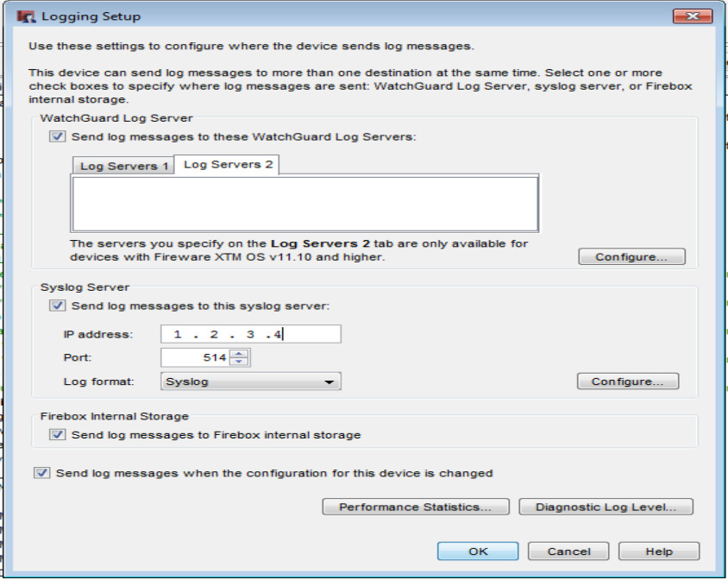Open Configure for WatchGuard Log Server
The width and height of the screenshot is (728, 580).
pyautogui.click(x=631, y=256)
